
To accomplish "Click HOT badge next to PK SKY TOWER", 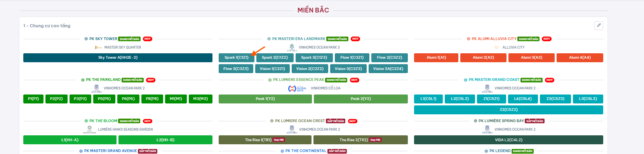I will (147, 39).
